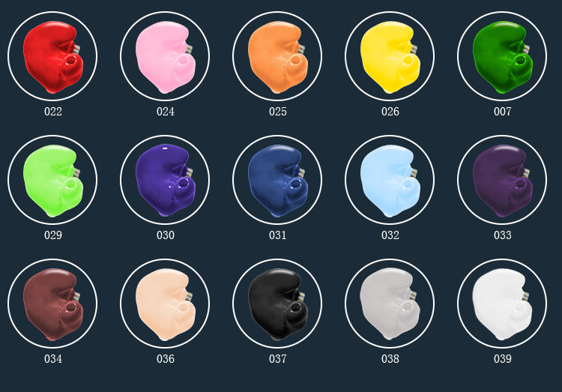Select the light blue earpiece 032
562x392 pixels.
coord(390,180)
